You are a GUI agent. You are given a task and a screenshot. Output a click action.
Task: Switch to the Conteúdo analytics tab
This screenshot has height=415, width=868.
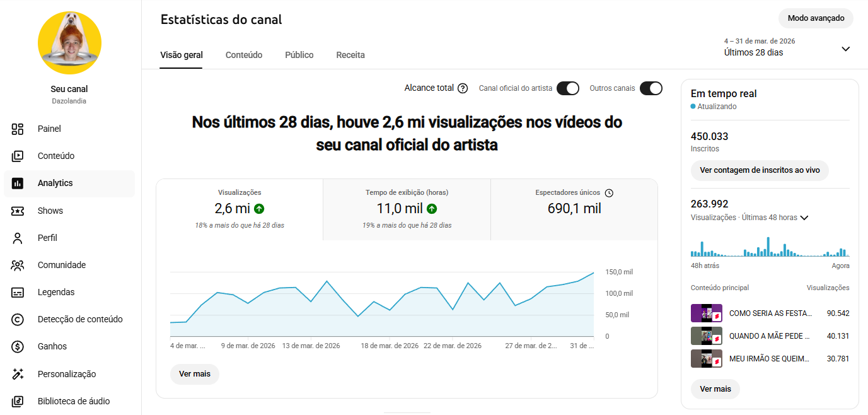click(x=244, y=55)
